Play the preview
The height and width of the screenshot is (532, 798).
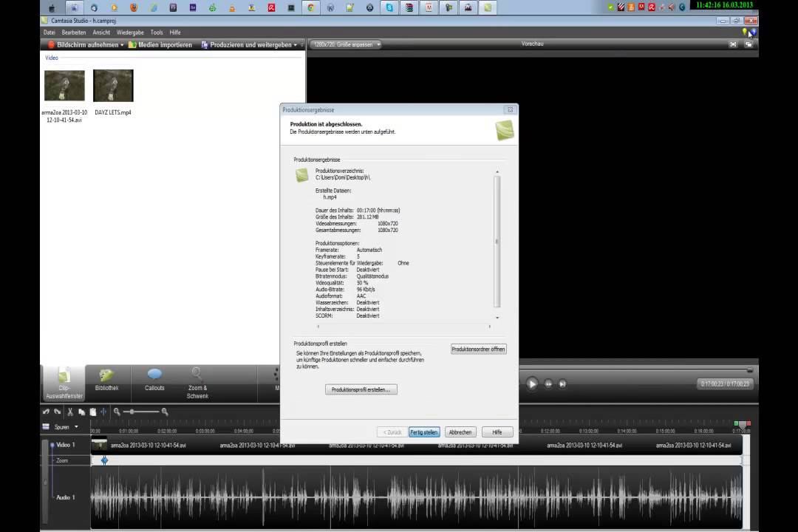coord(532,384)
